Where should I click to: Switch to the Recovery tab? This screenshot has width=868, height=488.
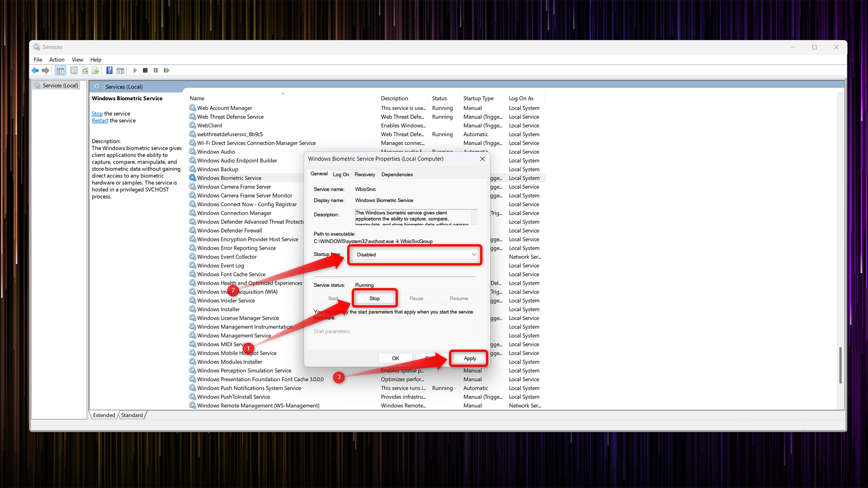(365, 175)
